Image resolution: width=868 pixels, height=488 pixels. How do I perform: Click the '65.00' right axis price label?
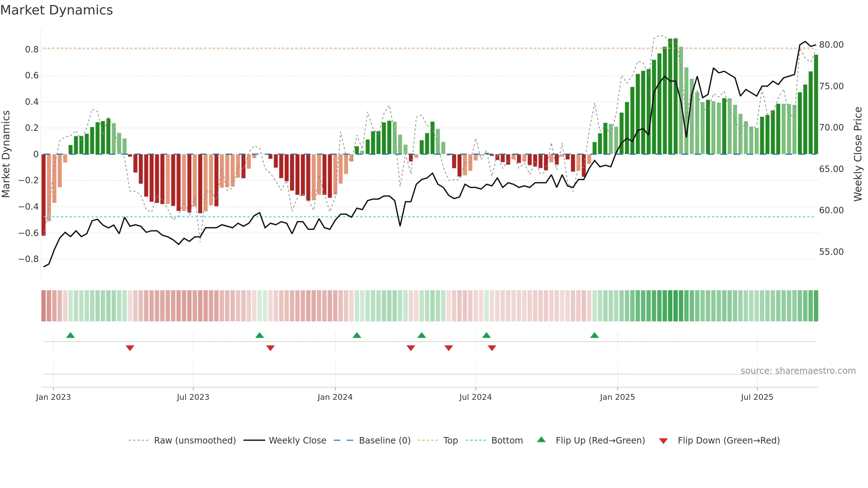click(831, 169)
